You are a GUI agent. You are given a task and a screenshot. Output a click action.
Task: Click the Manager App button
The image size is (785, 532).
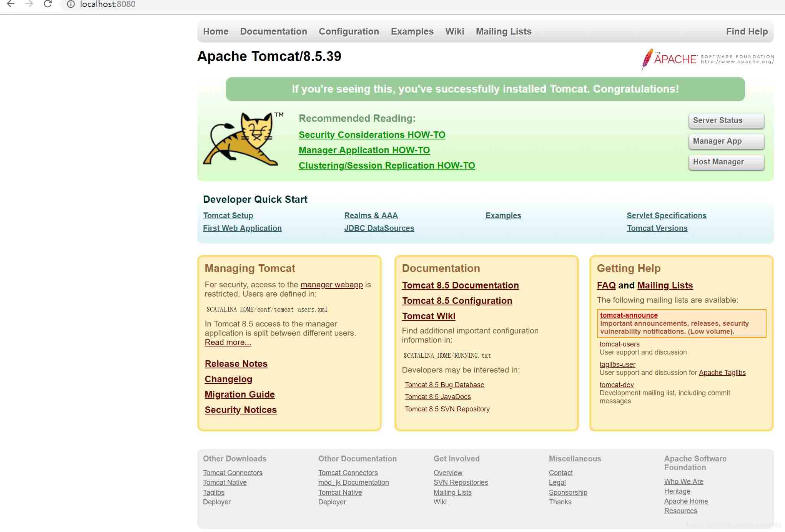(726, 141)
